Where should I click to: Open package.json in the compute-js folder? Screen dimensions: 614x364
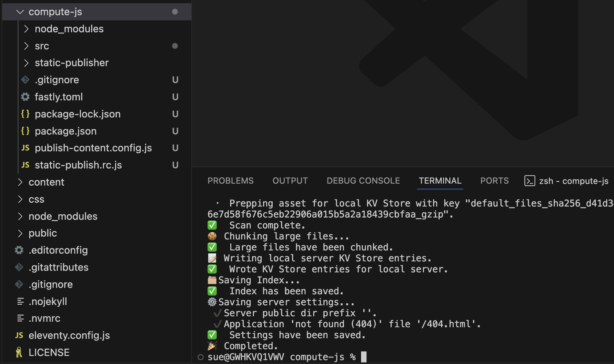(x=65, y=131)
